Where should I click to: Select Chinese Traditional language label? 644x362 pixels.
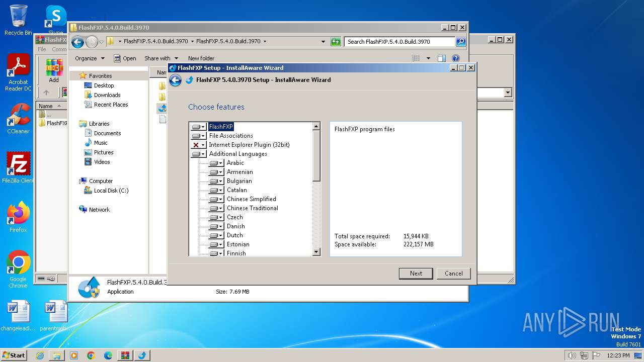click(252, 208)
